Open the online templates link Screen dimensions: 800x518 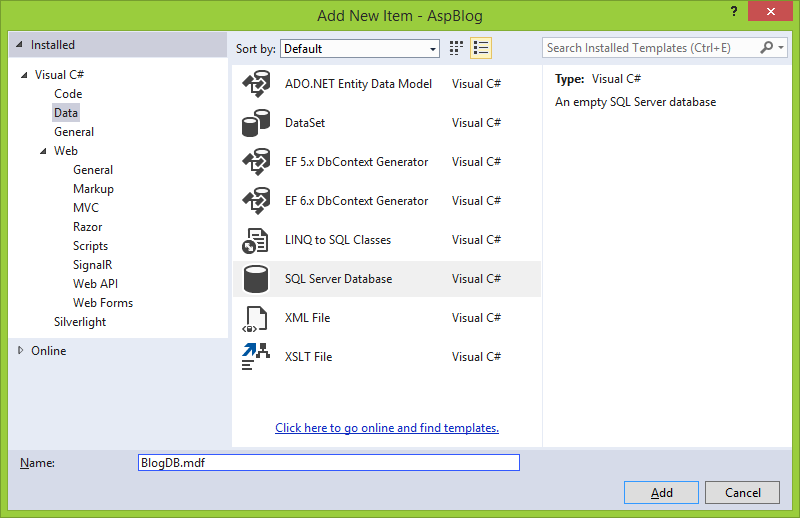tap(387, 428)
